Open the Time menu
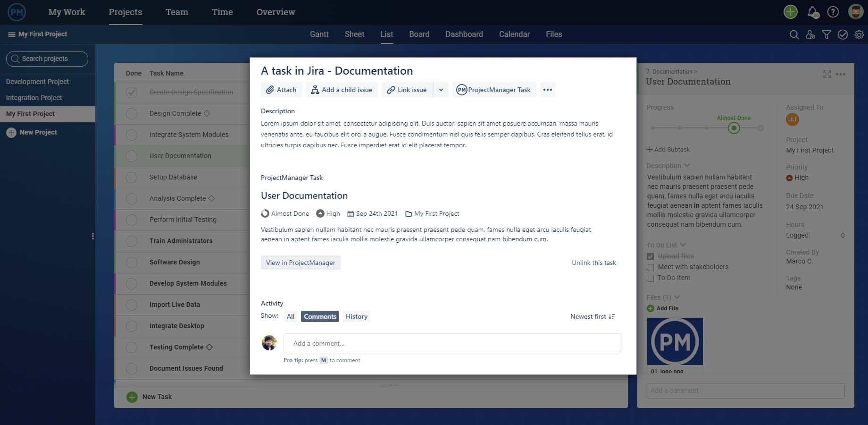 tap(222, 12)
